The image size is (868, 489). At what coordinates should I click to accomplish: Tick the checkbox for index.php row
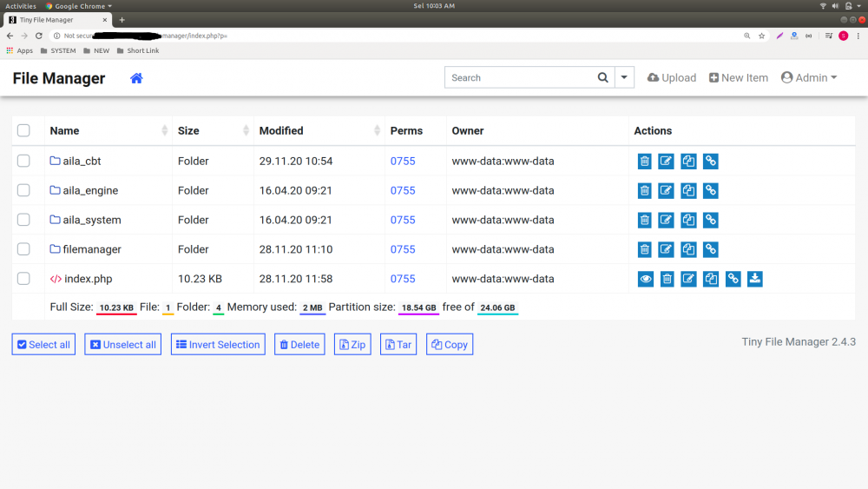(x=23, y=279)
